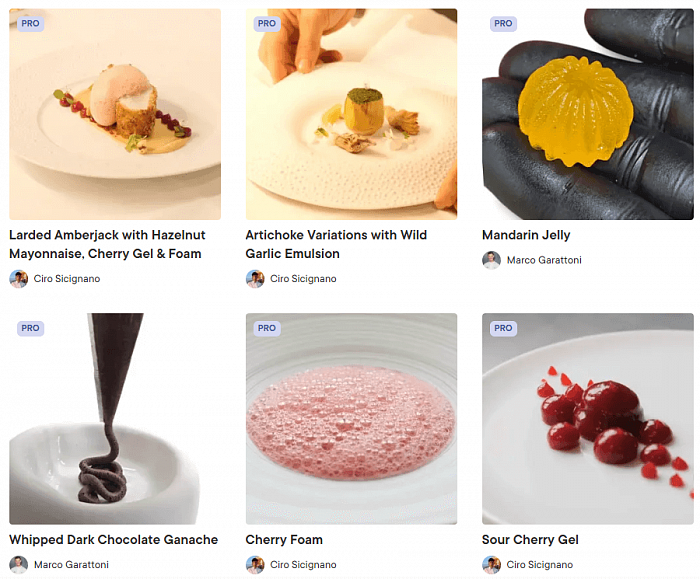
Task: Select the Sour Cherry Gel photo thumbnail
Action: click(588, 419)
